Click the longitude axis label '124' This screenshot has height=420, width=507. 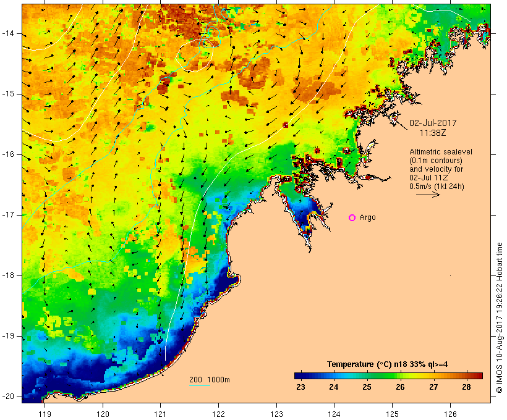(334, 414)
